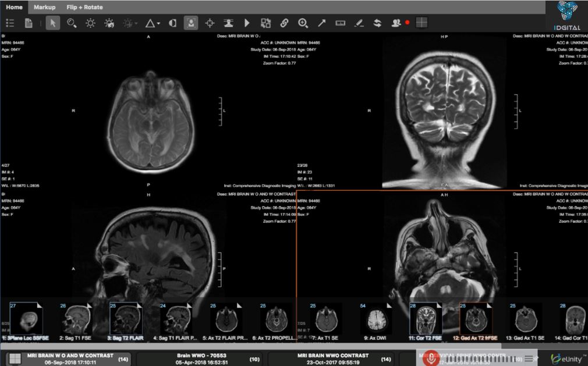Select the arrow annotation tool
Viewport: 588px width, 366px height.
[x=321, y=23]
